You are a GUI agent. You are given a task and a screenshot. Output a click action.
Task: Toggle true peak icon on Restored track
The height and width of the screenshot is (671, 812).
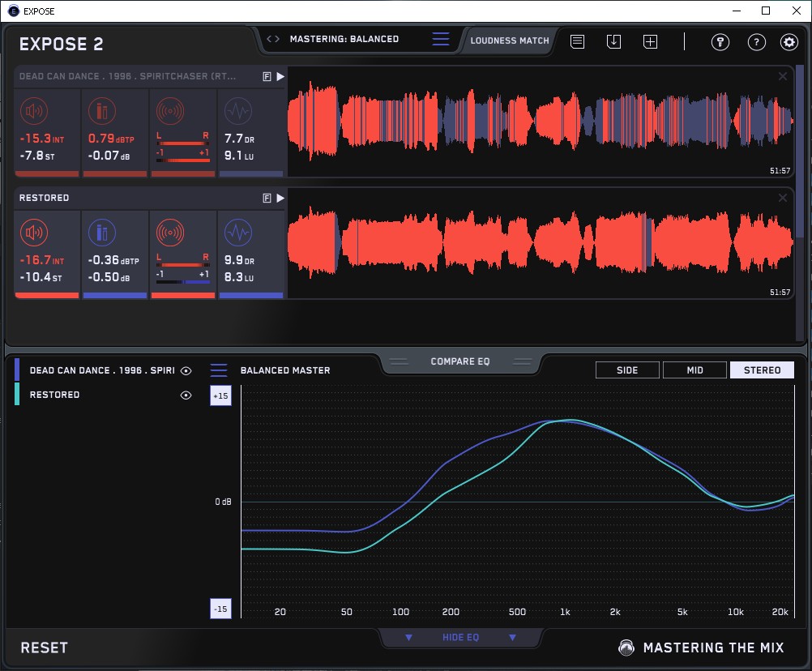point(102,233)
